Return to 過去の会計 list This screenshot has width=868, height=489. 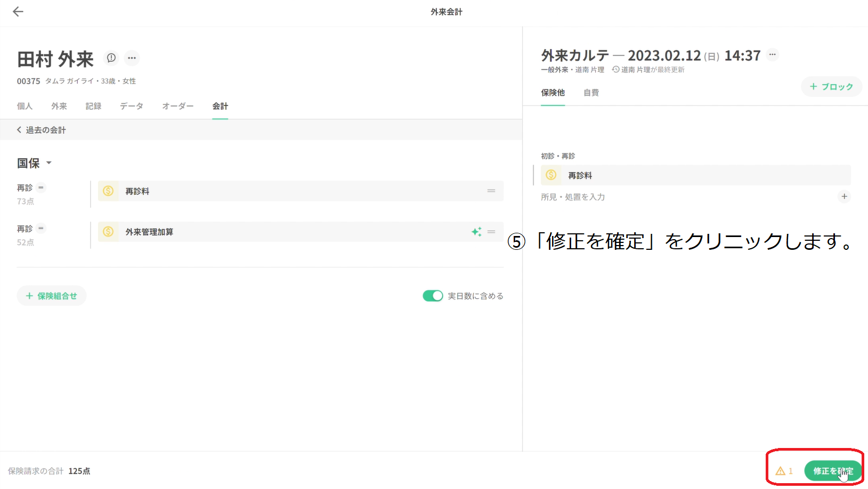41,130
